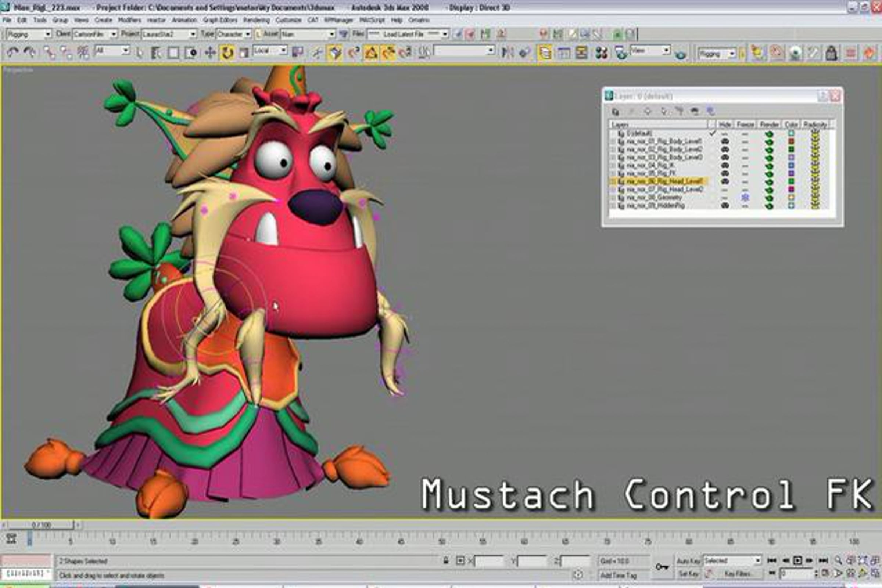Toggle Angle Snap in the main toolbar

click(371, 53)
